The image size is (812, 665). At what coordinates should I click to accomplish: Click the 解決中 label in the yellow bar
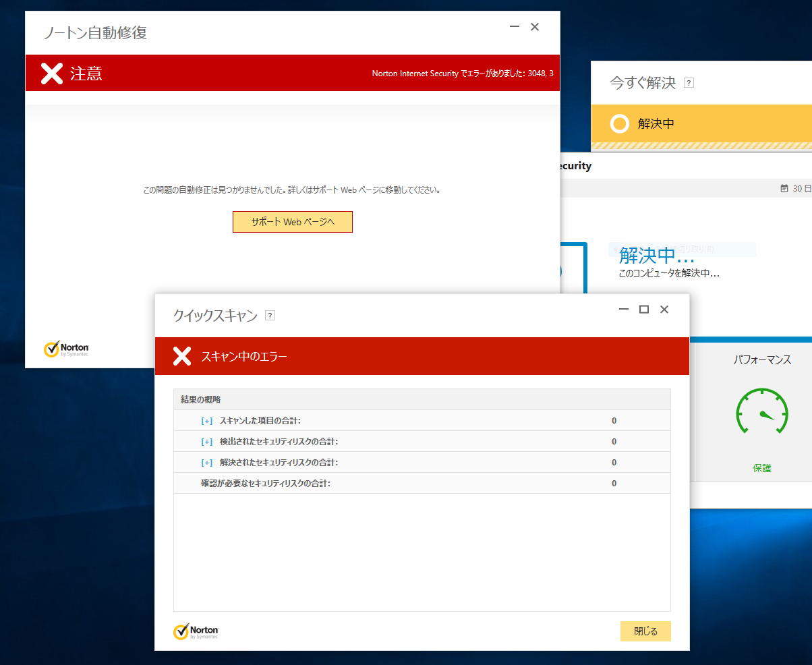click(656, 123)
